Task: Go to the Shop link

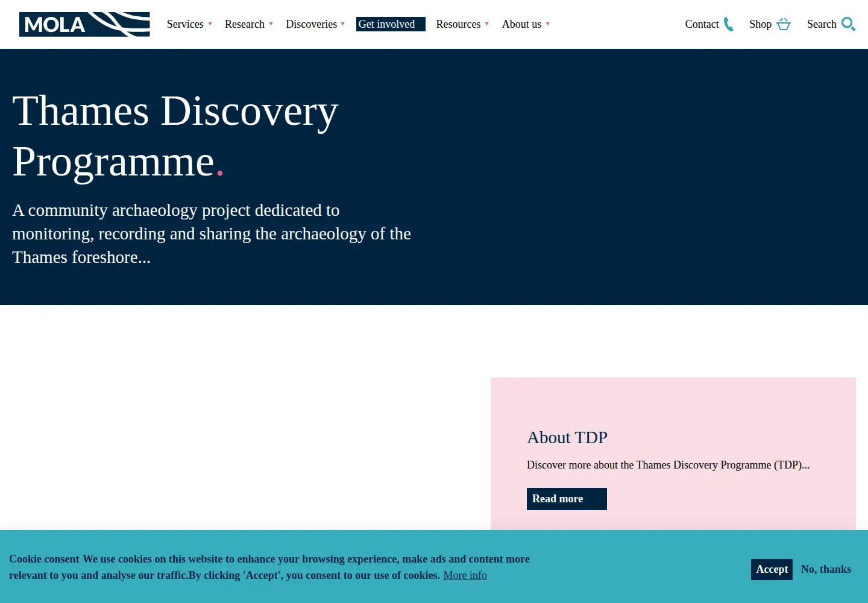Action: point(760,24)
